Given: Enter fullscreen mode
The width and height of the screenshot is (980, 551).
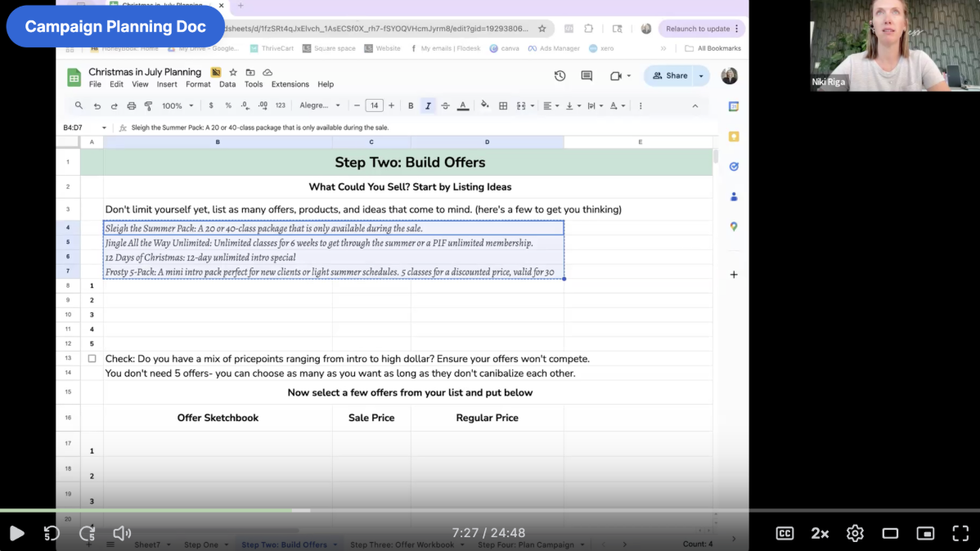Looking at the screenshot, I should click(960, 533).
